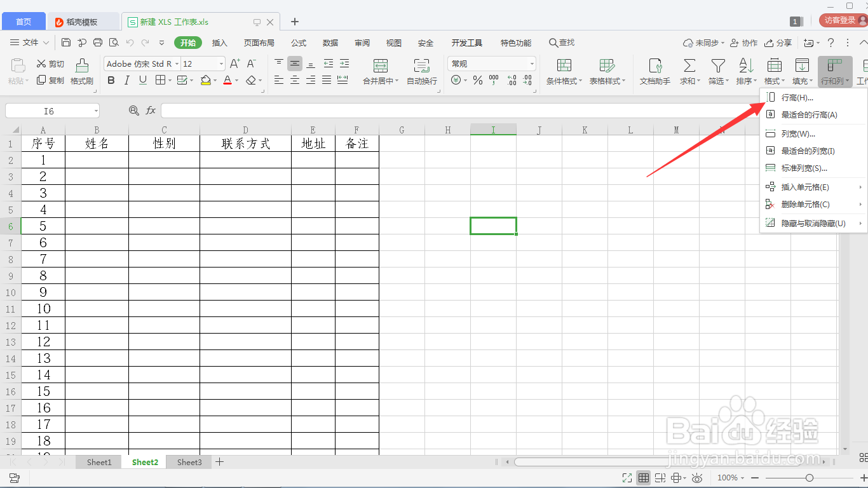Image resolution: width=868 pixels, height=488 pixels.
Task: Choose Standard Column Width (标准列宽)
Action: click(x=813, y=168)
